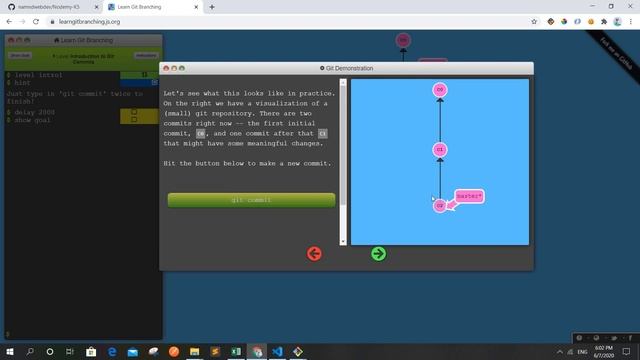Open Excel from the taskbar

tap(236, 351)
